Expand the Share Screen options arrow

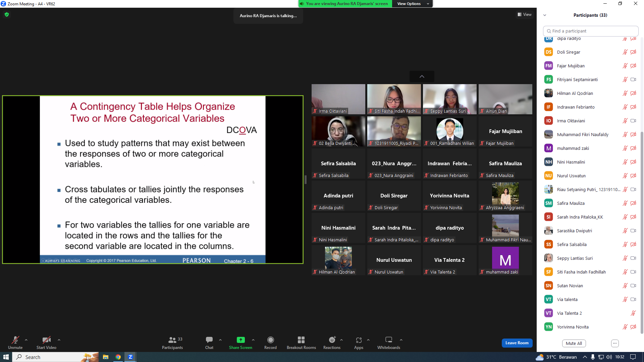click(253, 340)
